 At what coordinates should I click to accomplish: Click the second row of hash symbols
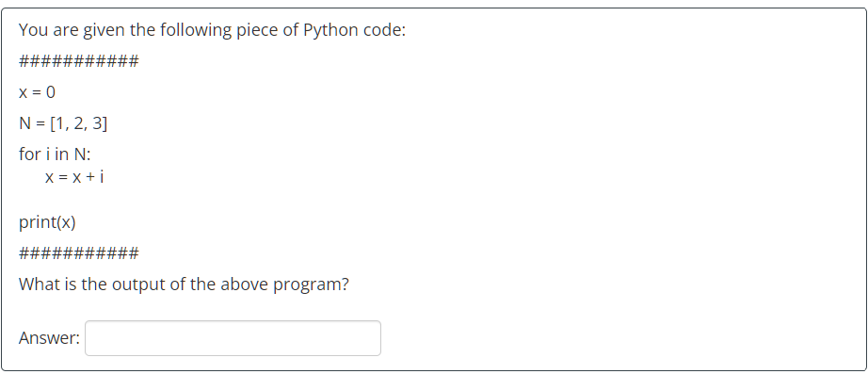pos(78,253)
